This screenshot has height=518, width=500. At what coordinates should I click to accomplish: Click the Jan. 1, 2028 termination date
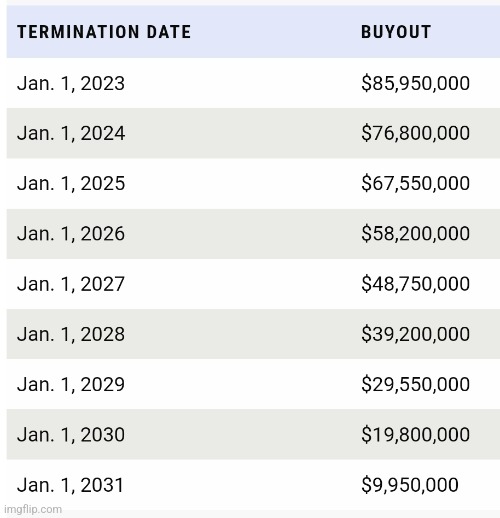pyautogui.click(x=71, y=334)
